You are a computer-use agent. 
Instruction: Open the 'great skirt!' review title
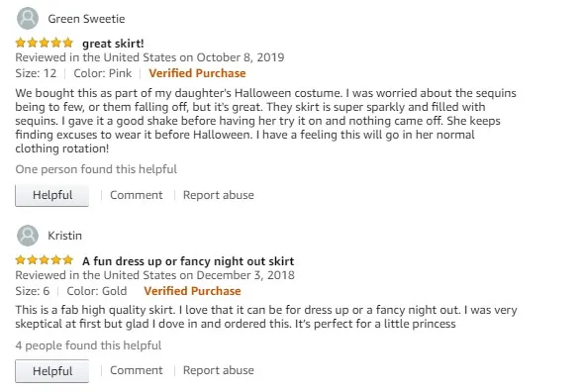113,44
